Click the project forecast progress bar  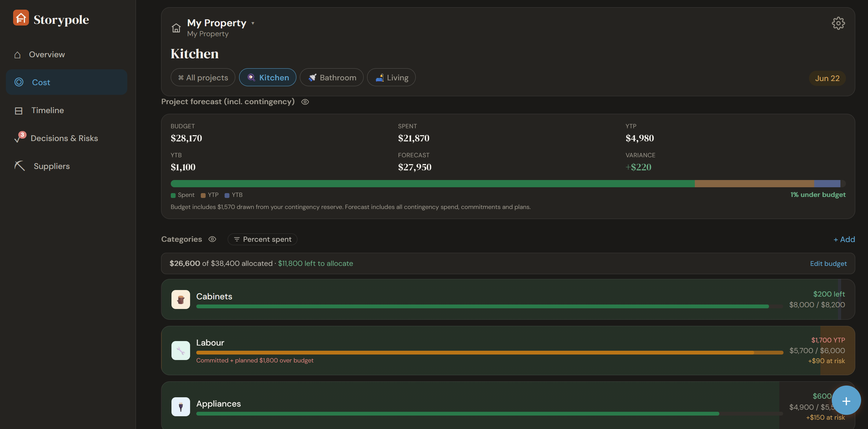pyautogui.click(x=508, y=183)
